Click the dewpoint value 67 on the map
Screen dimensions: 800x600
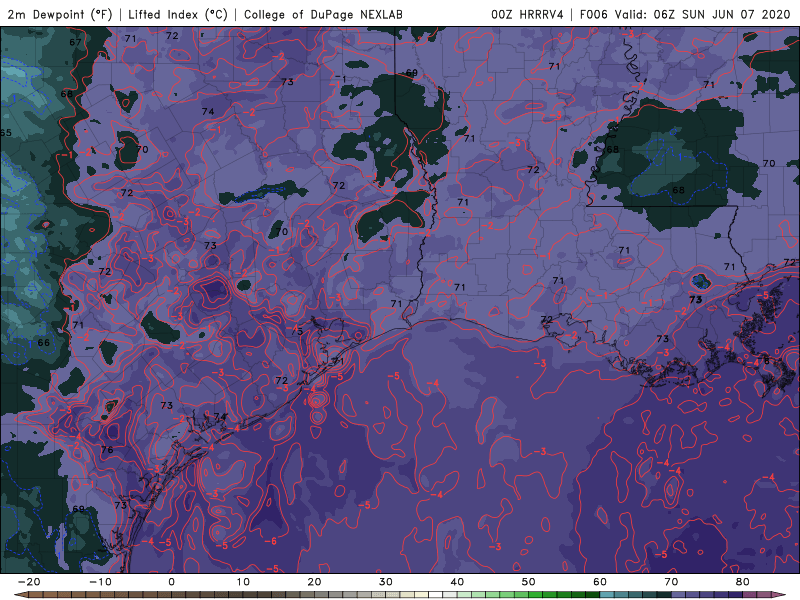[x=76, y=42]
